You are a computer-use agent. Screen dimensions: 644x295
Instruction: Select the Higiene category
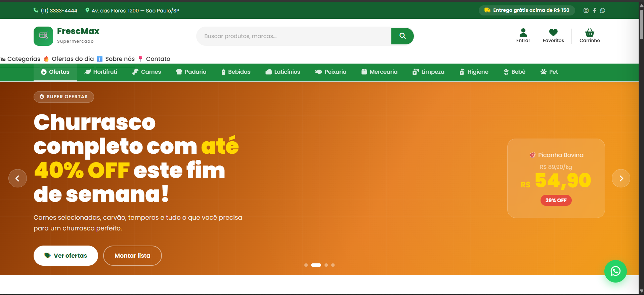point(474,72)
